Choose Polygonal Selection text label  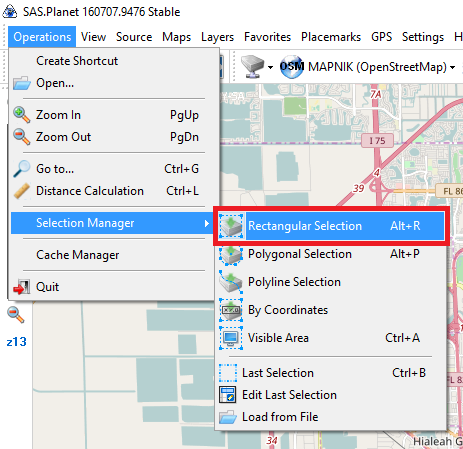[x=300, y=254]
